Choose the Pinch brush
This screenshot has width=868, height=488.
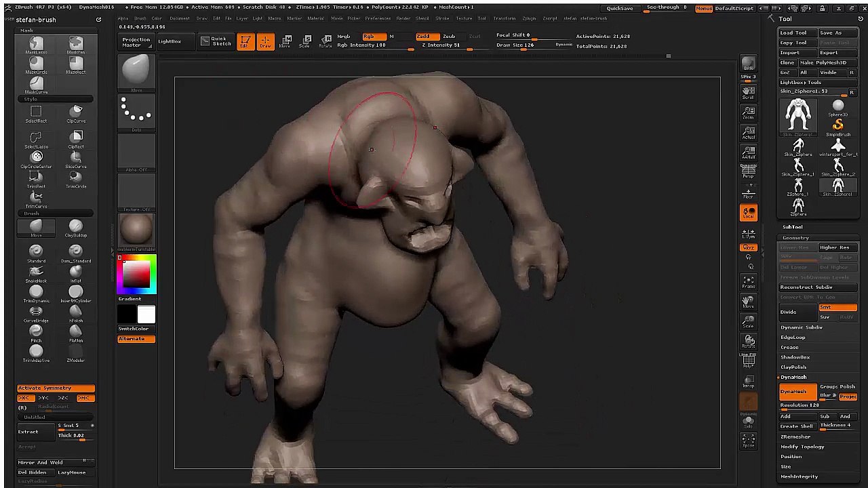(37, 333)
